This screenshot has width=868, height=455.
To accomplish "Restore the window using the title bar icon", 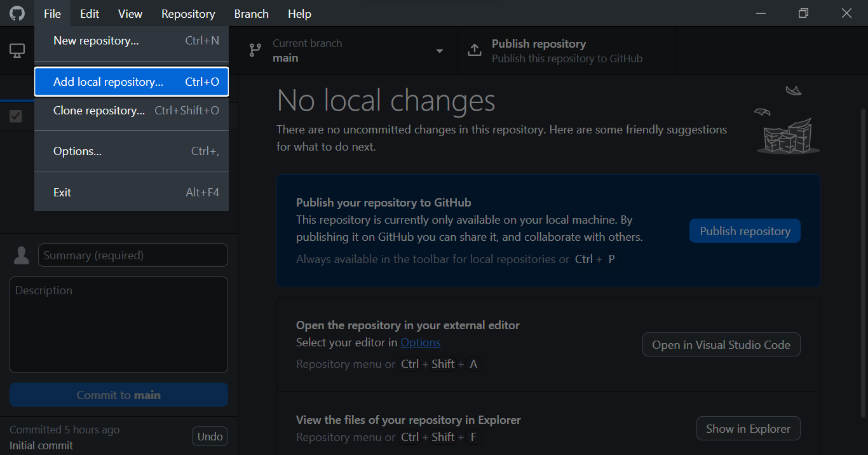I will [803, 13].
